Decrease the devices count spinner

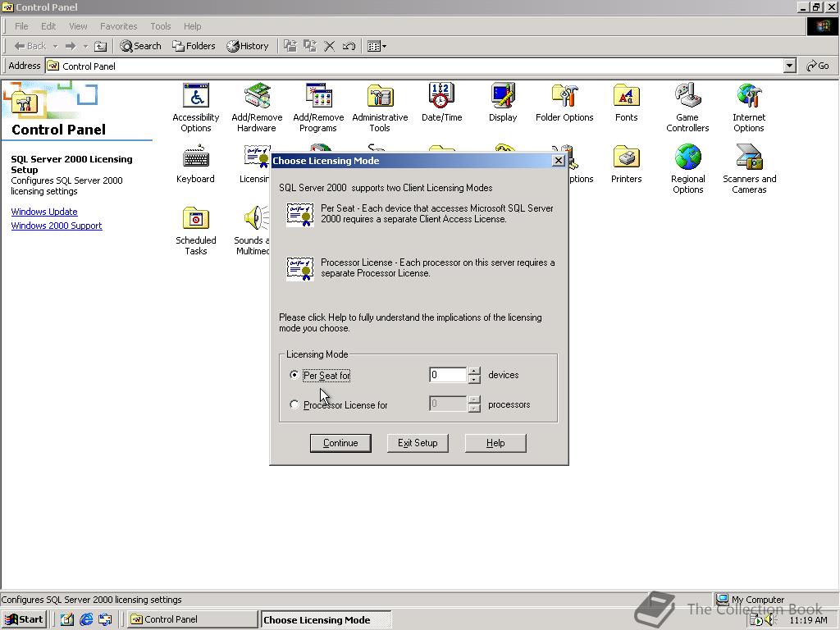474,379
